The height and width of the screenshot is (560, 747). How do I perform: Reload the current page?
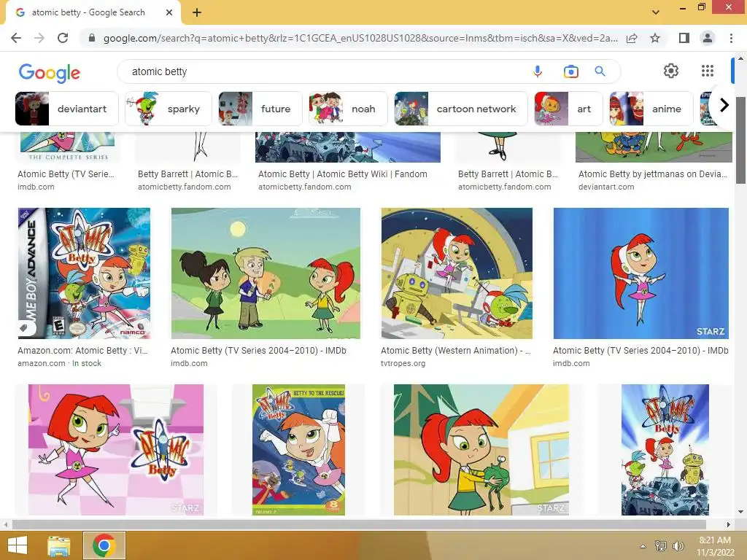pos(63,38)
